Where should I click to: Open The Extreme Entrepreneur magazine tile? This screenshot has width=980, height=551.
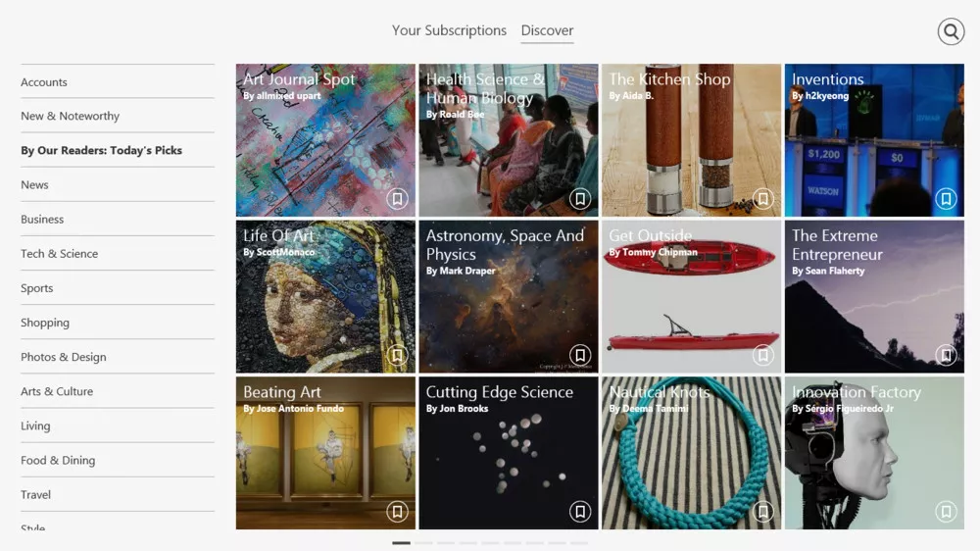tap(874, 296)
